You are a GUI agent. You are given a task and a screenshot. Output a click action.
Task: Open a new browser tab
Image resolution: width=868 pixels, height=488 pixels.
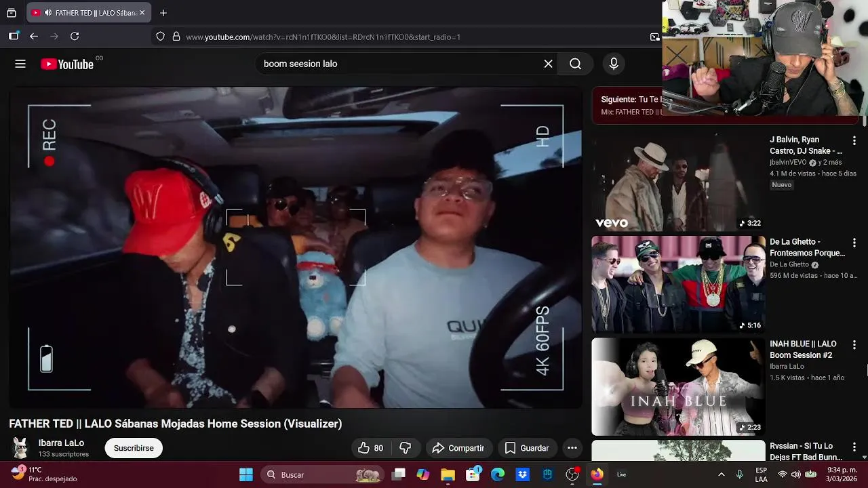163,13
